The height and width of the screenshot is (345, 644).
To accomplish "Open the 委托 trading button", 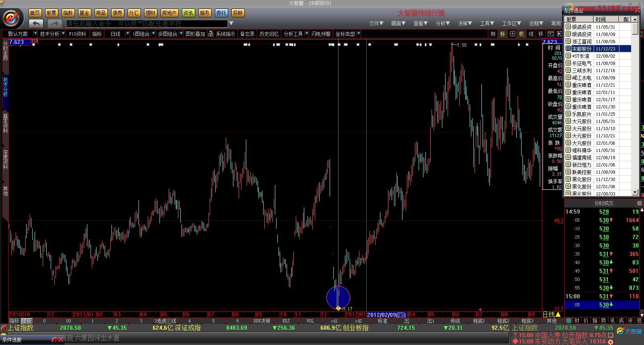I will (221, 13).
